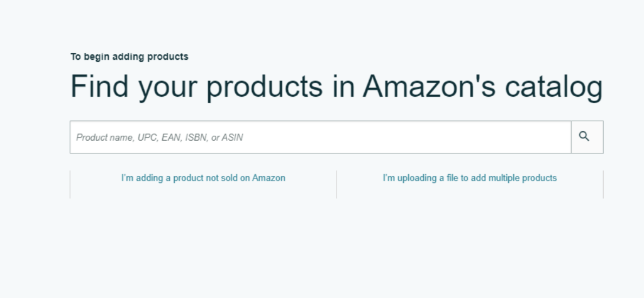Click "ASIN" in the search placeholder
This screenshot has height=298, width=644.
(x=232, y=137)
